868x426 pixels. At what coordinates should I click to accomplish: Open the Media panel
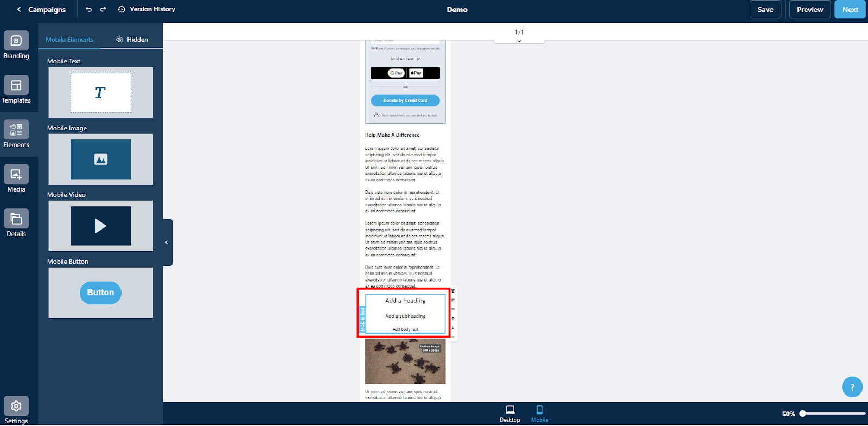coord(16,179)
